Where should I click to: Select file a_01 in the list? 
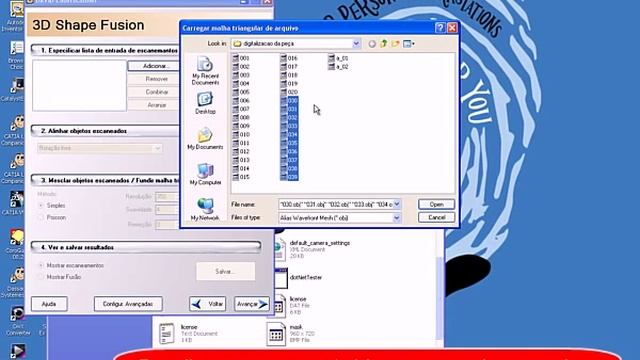click(x=338, y=58)
